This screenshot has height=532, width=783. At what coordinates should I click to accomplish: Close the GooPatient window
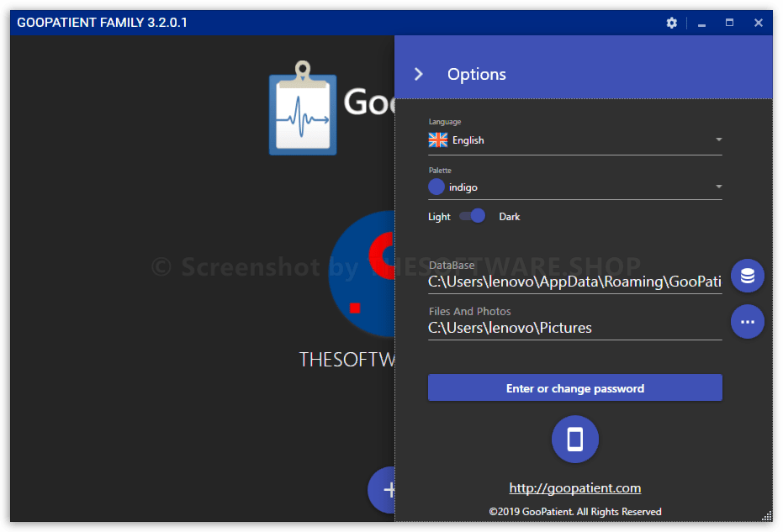pos(759,23)
